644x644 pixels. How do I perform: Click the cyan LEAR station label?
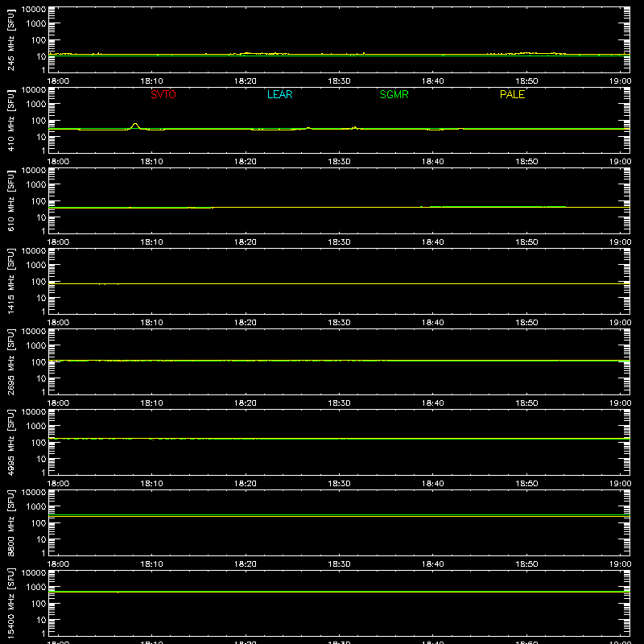(x=279, y=94)
